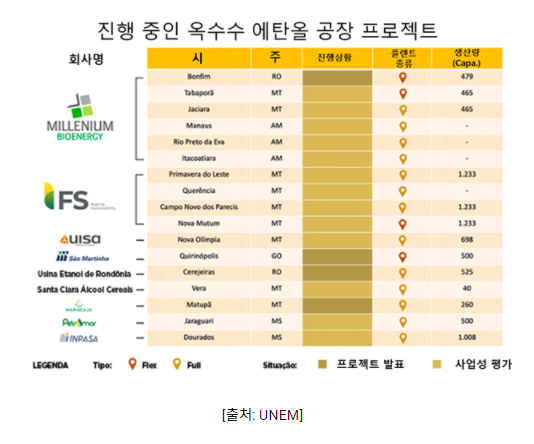Select the UISA logo
The width and height of the screenshot is (534, 444).
pos(80,240)
